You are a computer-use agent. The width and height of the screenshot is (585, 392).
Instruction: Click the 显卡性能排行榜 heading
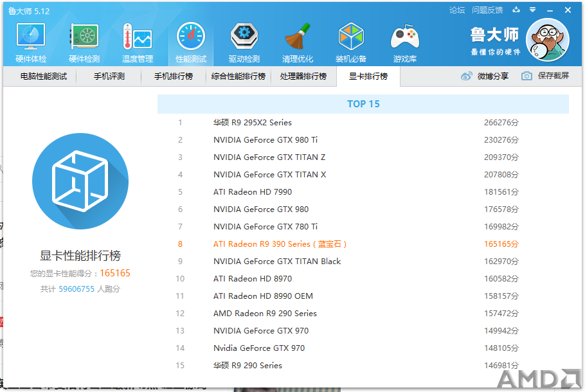pos(80,256)
